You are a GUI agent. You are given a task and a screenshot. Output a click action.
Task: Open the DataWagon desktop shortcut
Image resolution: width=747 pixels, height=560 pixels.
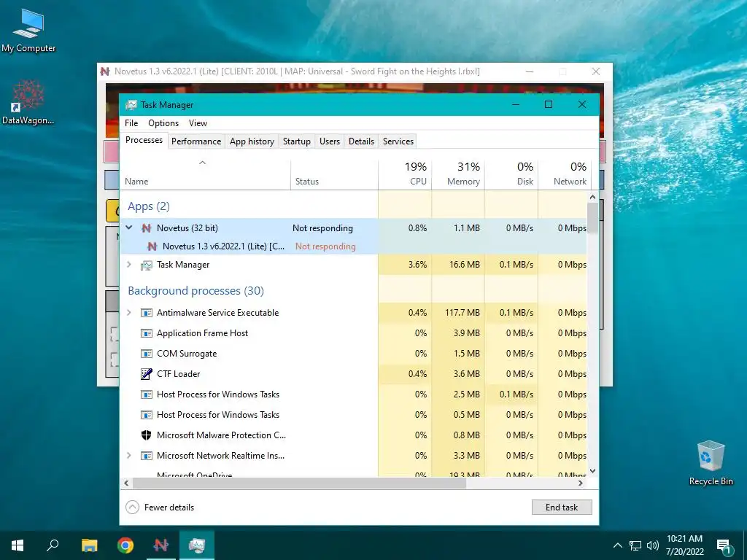28,101
